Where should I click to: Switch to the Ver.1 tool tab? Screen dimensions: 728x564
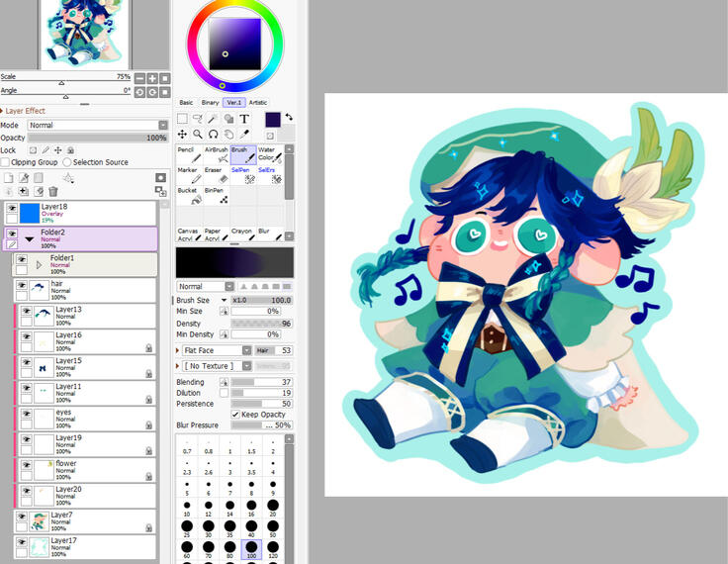coord(234,102)
